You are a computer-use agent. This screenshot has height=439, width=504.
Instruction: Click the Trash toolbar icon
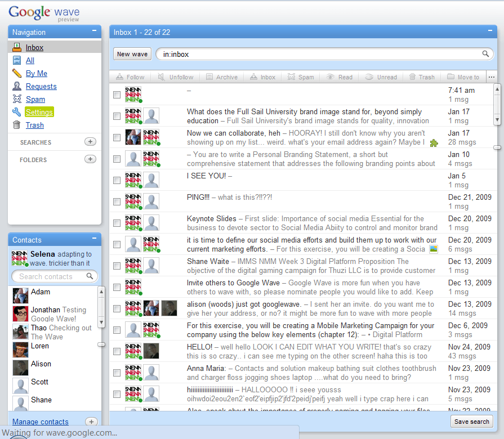(x=412, y=77)
